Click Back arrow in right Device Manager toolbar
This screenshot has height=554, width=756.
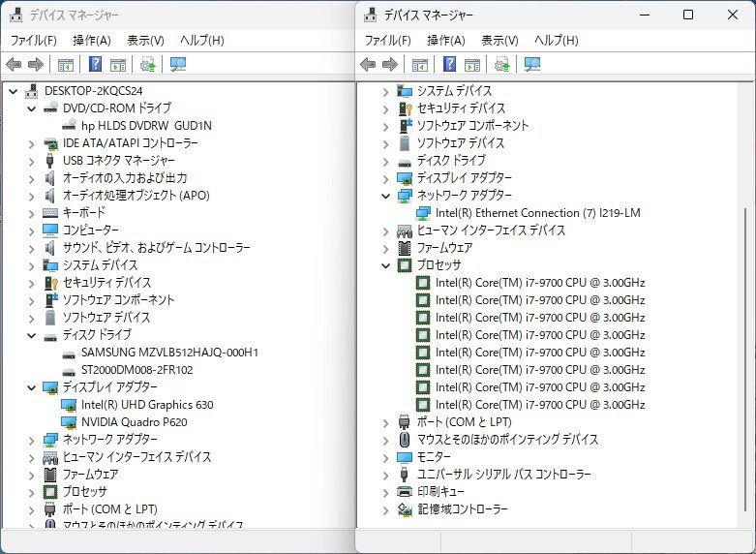(368, 64)
